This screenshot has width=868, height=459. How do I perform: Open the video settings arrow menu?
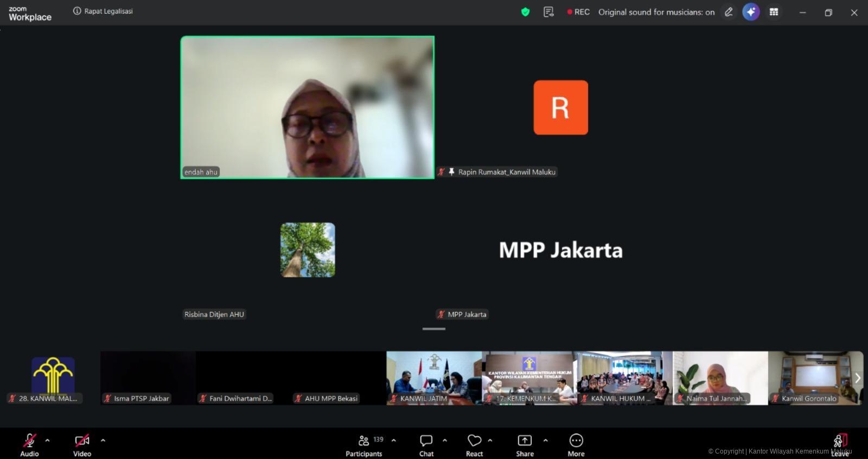(103, 441)
